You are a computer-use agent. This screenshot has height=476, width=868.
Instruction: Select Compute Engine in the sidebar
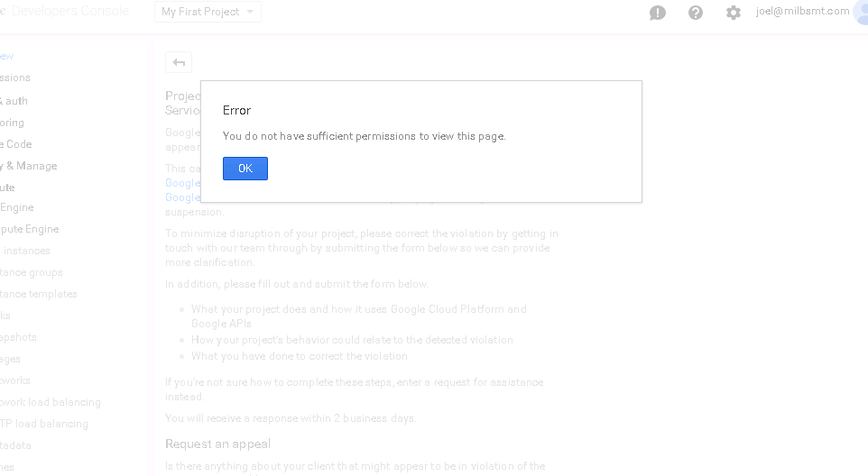point(30,229)
